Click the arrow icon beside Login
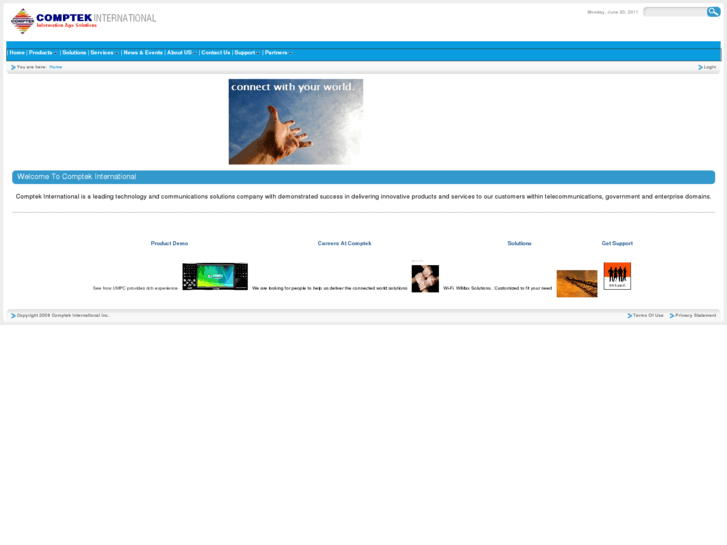The width and height of the screenshot is (727, 545). (700, 68)
